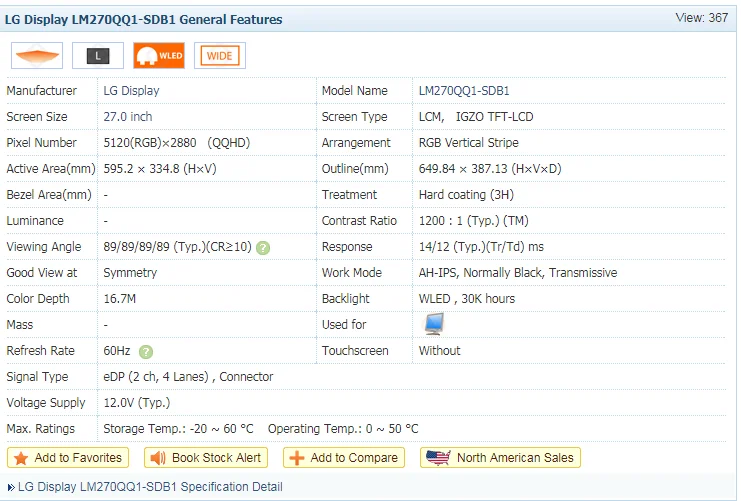Click 'RGB Vertical Stripe' arrangement value
The width and height of the screenshot is (741, 501).
click(x=468, y=143)
